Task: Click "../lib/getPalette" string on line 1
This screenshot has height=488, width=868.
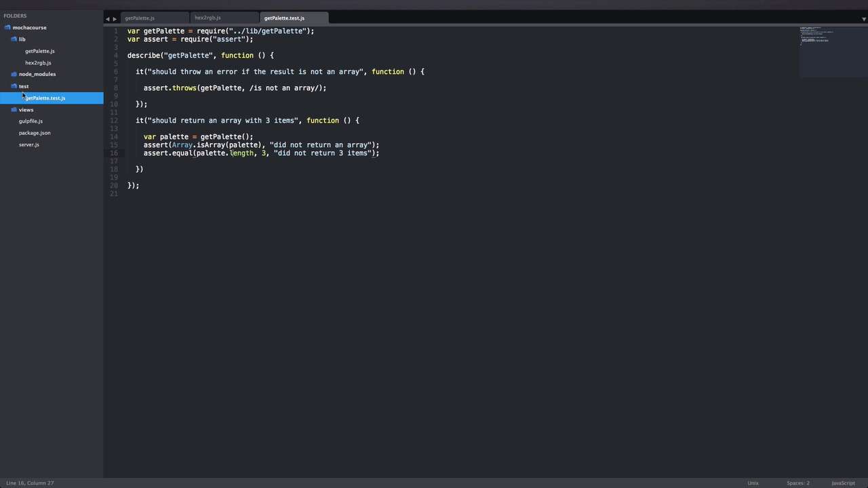Action: pos(269,31)
